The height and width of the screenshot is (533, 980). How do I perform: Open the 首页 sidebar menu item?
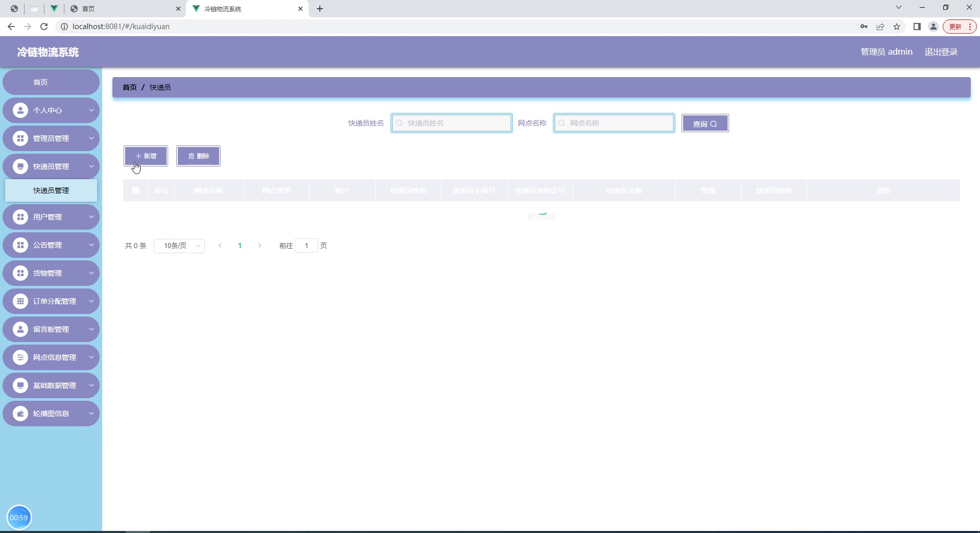(x=51, y=82)
